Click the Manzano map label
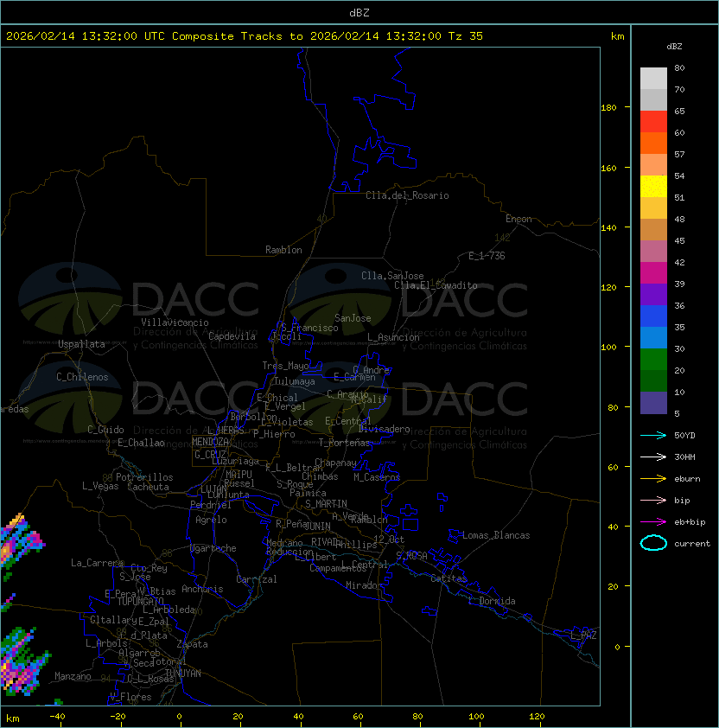Screen dimensions: 719x728 click(x=73, y=676)
